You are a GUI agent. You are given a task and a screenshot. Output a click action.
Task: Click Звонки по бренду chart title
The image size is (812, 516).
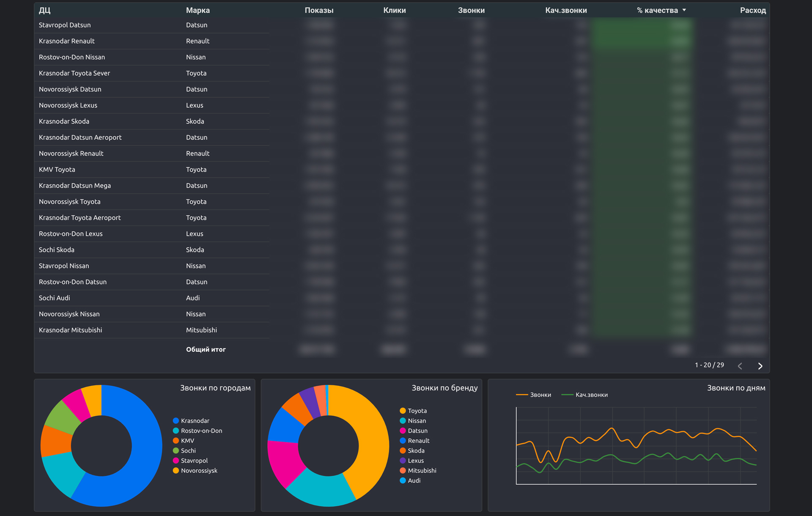pos(444,388)
